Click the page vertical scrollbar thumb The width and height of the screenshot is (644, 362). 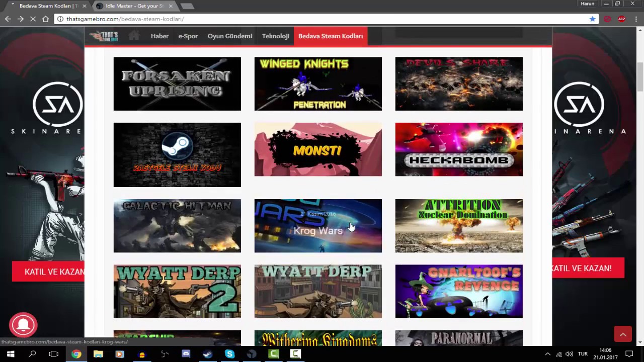pos(640,76)
